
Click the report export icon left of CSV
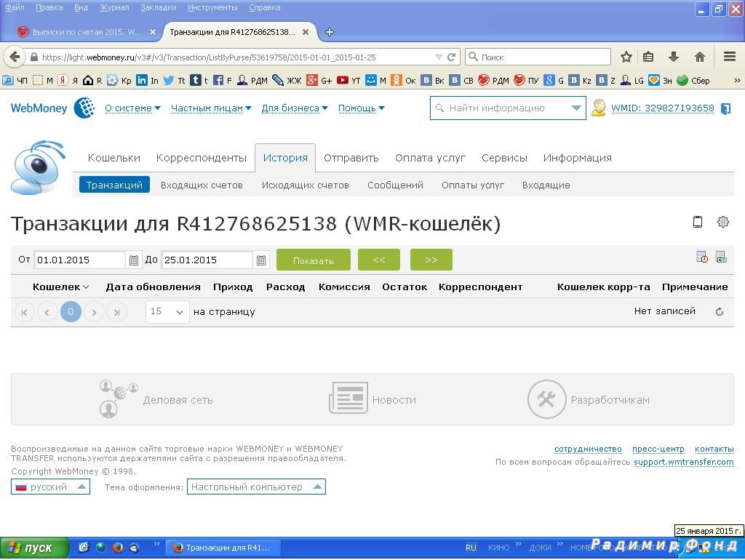click(x=702, y=257)
